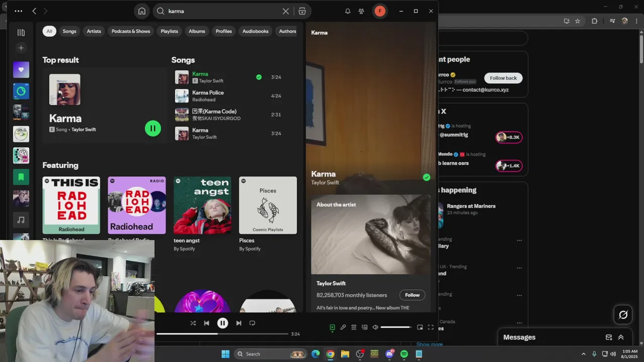Bookmark page with Chrome star icon

(x=578, y=21)
